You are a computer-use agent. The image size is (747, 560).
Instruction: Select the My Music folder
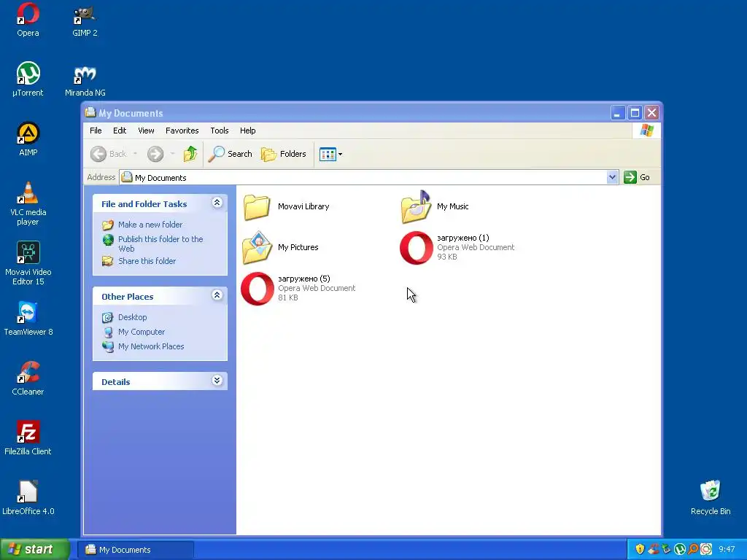click(435, 206)
